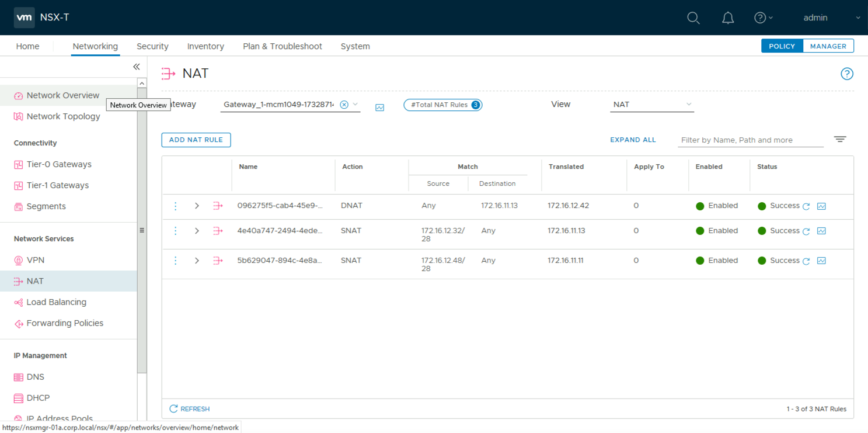Screen dimensions: 868x433
Task: Click the ADD NAT RULE button
Action: 196,140
